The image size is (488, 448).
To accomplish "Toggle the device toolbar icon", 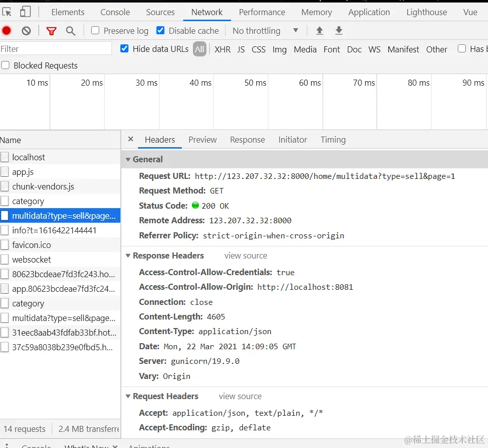I will coord(25,12).
